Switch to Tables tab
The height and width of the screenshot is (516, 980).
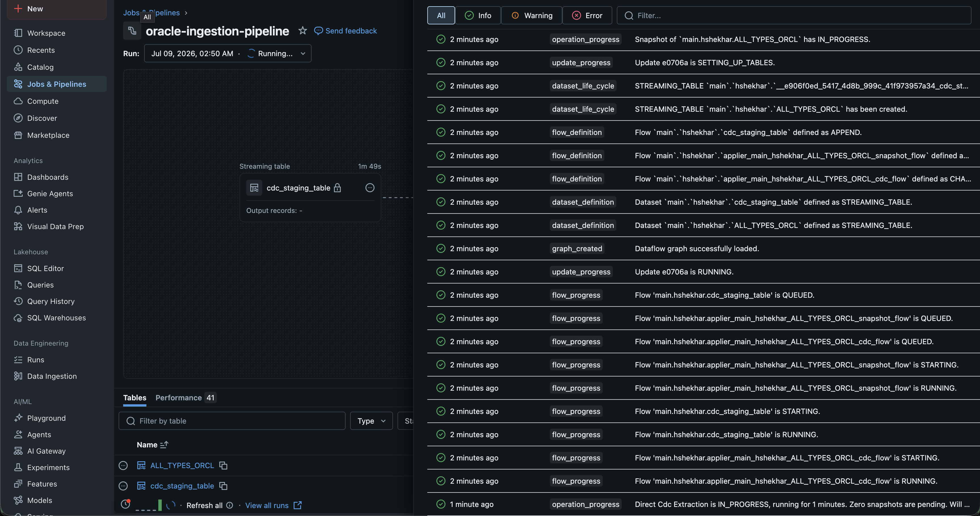click(135, 398)
